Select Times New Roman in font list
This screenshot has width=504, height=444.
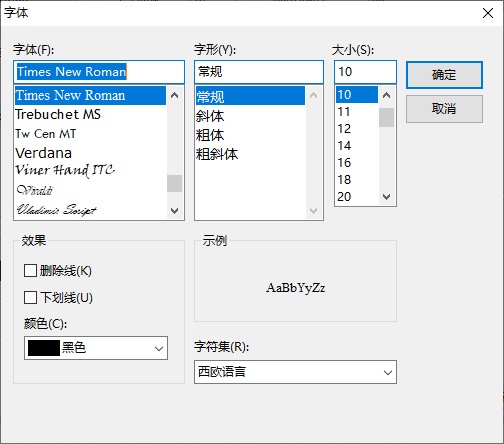click(x=90, y=95)
